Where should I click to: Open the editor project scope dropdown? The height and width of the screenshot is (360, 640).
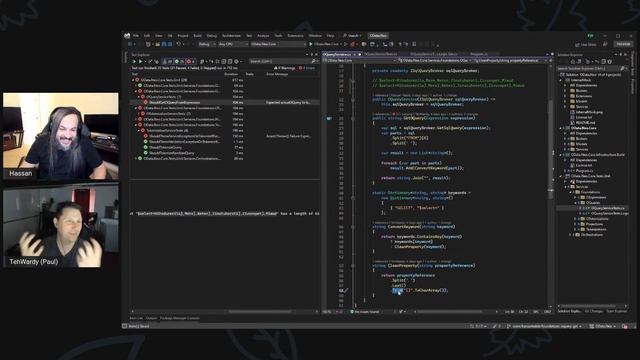tap(361, 61)
